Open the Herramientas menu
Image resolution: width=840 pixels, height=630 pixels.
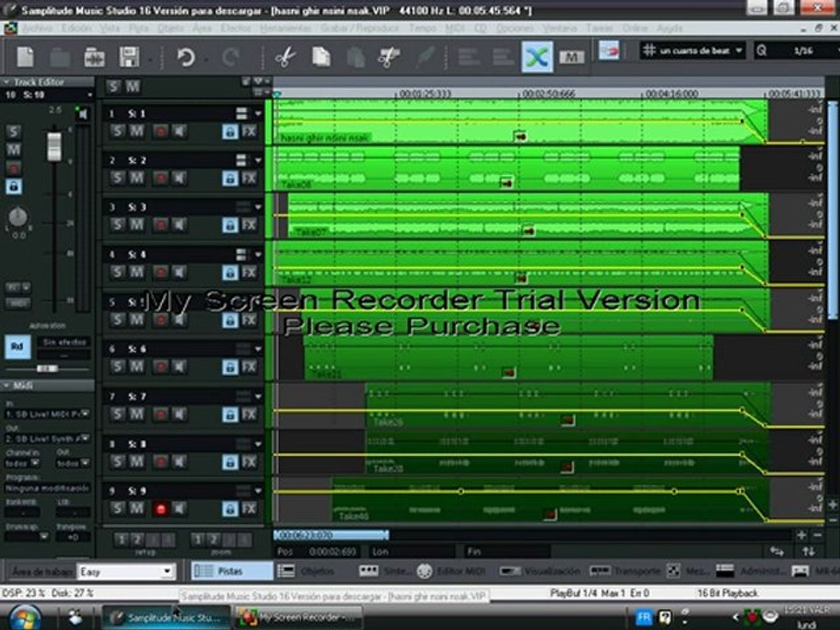(285, 27)
